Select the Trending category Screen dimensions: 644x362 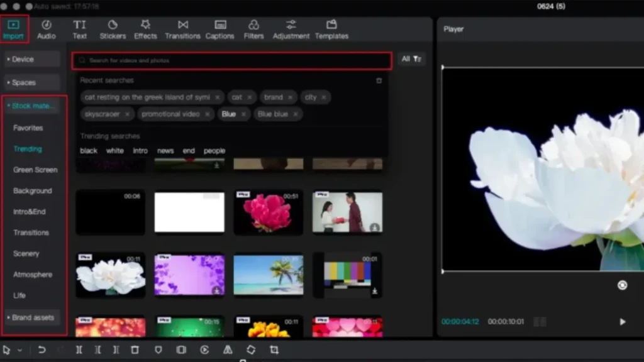tap(28, 149)
